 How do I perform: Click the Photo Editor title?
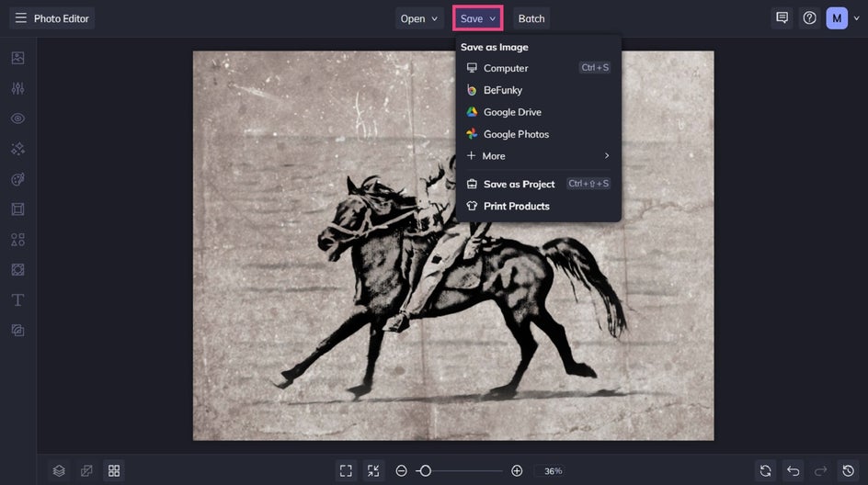pos(62,18)
